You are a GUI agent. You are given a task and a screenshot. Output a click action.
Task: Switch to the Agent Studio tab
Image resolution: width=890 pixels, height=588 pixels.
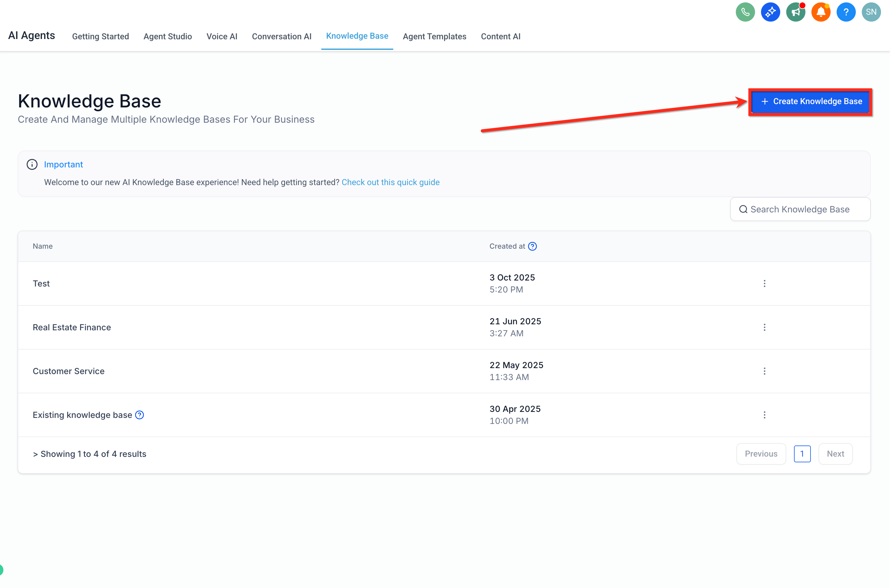pyautogui.click(x=168, y=36)
